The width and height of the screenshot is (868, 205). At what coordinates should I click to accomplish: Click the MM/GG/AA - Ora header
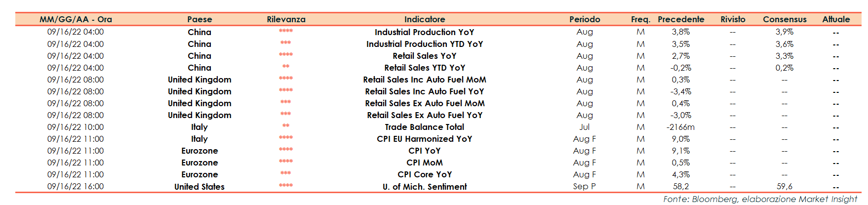(76, 19)
